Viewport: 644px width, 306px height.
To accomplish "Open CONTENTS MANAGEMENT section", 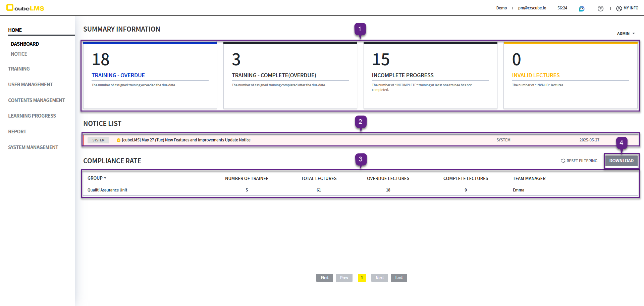I will [x=37, y=100].
